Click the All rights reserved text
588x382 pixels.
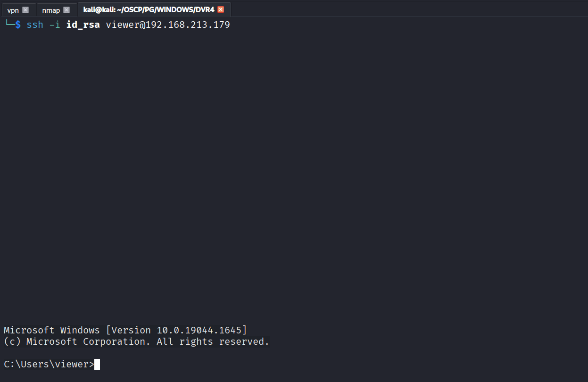click(x=212, y=341)
